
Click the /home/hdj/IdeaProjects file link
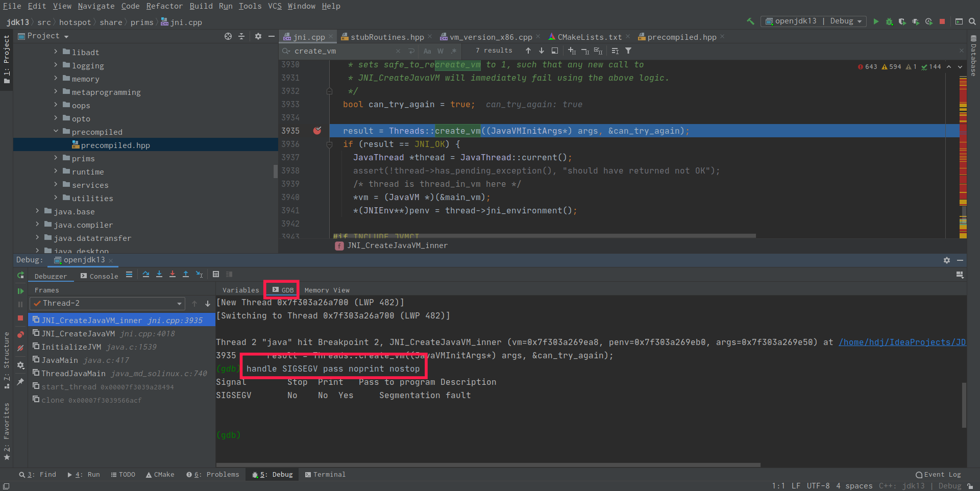pos(902,342)
